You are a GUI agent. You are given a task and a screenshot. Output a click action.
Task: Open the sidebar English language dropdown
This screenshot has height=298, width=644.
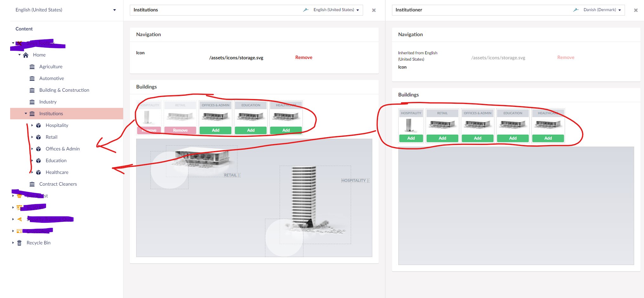65,10
